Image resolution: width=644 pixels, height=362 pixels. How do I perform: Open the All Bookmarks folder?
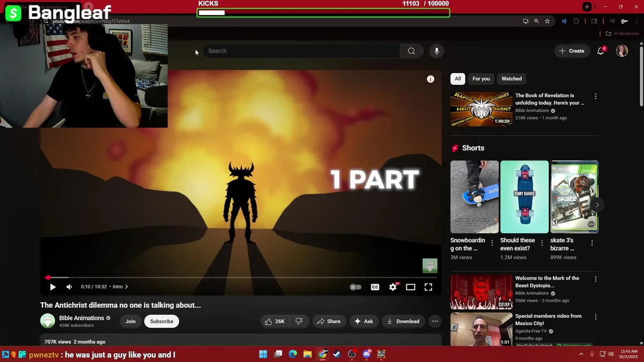pyautogui.click(x=622, y=34)
